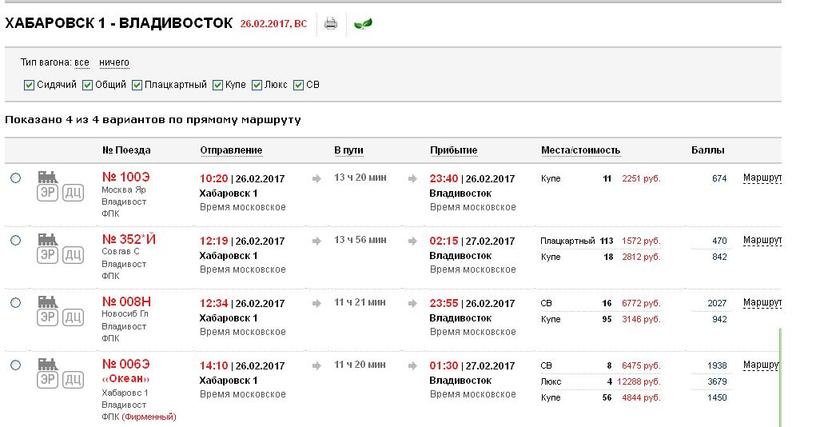
Task: Toggle the Люкс carriage checkbox
Action: pyautogui.click(x=257, y=85)
